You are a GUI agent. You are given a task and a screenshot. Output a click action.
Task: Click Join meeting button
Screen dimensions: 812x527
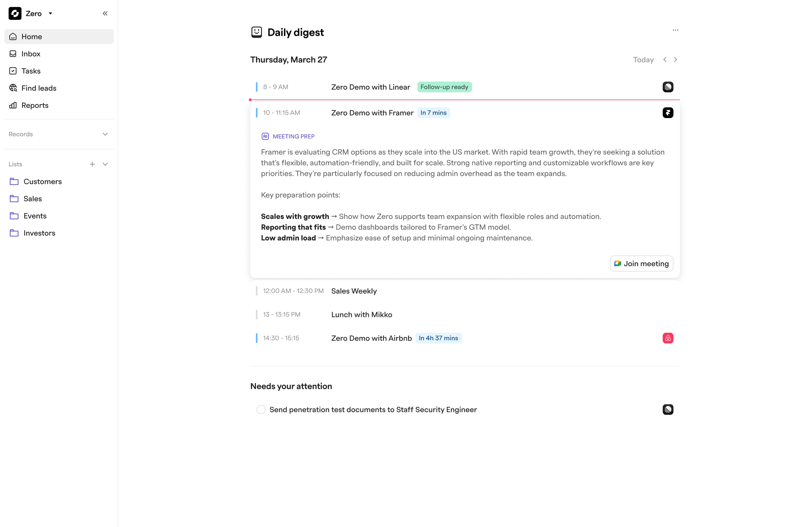[642, 264]
